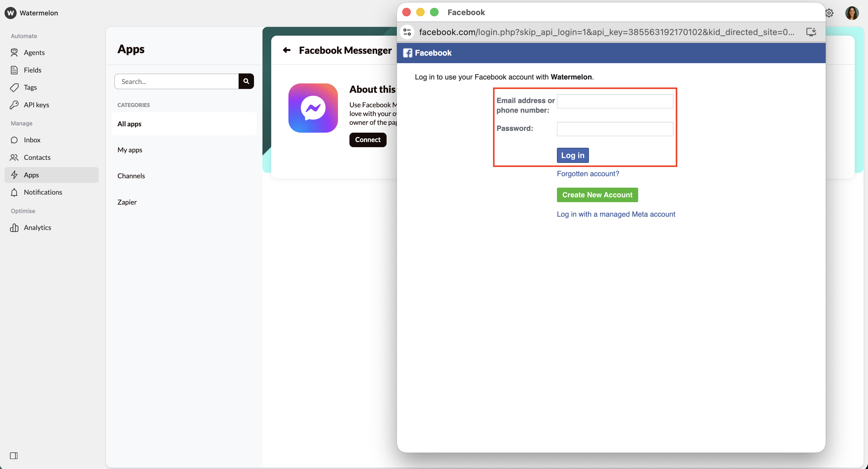Click the user avatar in the top right
868x469 pixels.
(852, 13)
